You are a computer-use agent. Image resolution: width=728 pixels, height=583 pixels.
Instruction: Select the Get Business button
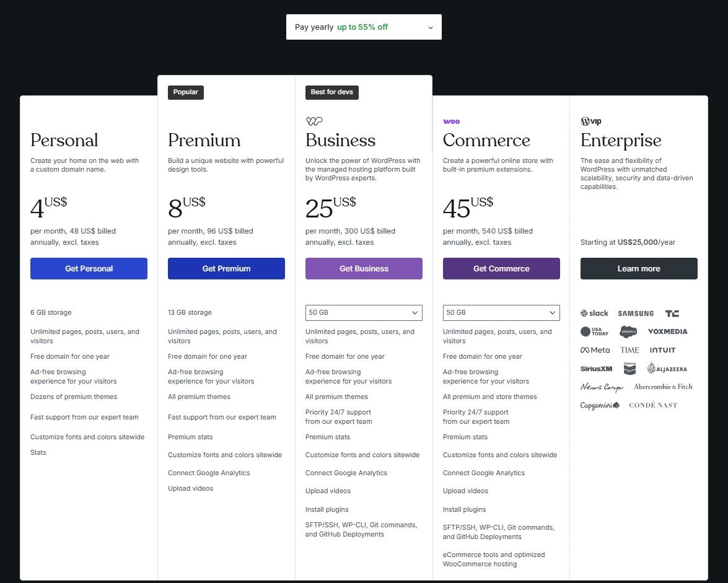pyautogui.click(x=364, y=269)
